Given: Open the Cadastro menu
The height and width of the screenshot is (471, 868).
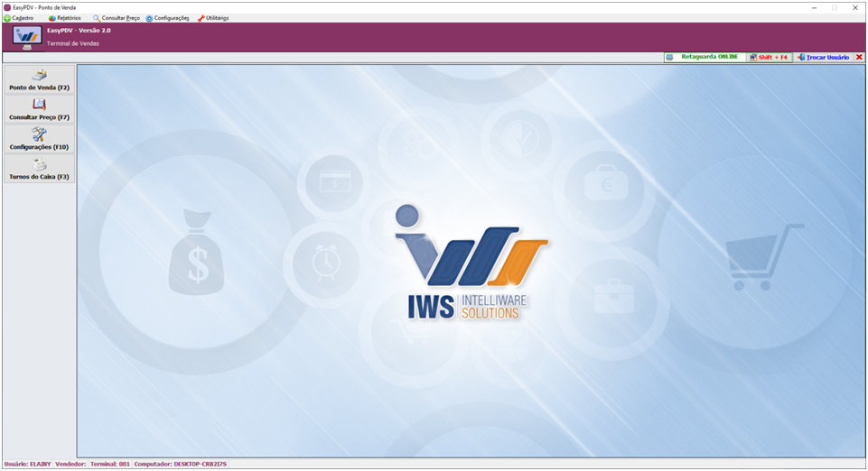Looking at the screenshot, I should (x=19, y=18).
